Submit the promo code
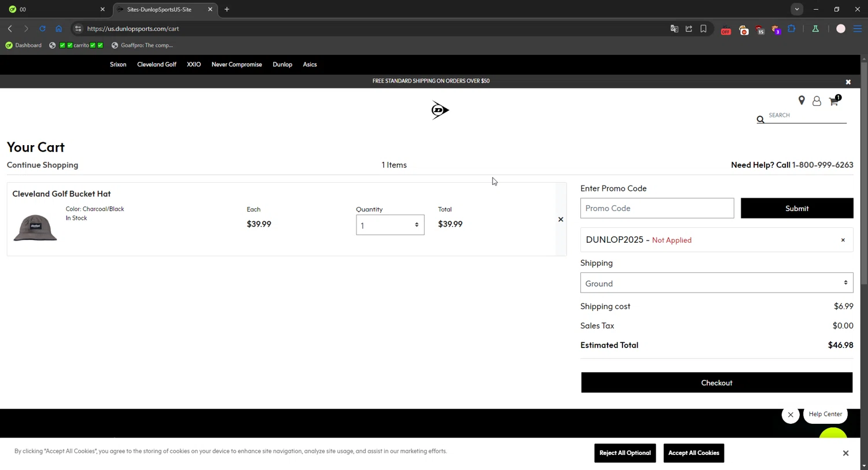868x470 pixels. (x=797, y=208)
